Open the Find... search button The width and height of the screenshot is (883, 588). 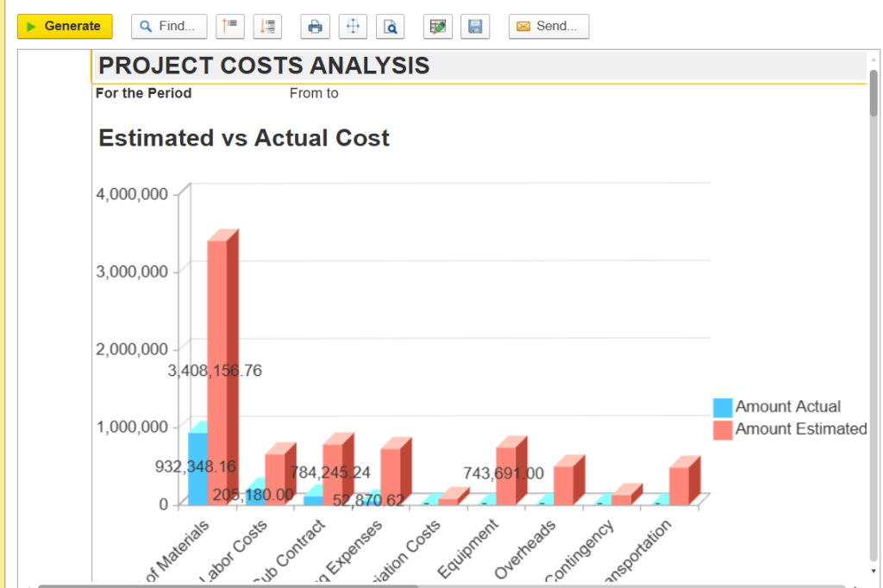(169, 27)
